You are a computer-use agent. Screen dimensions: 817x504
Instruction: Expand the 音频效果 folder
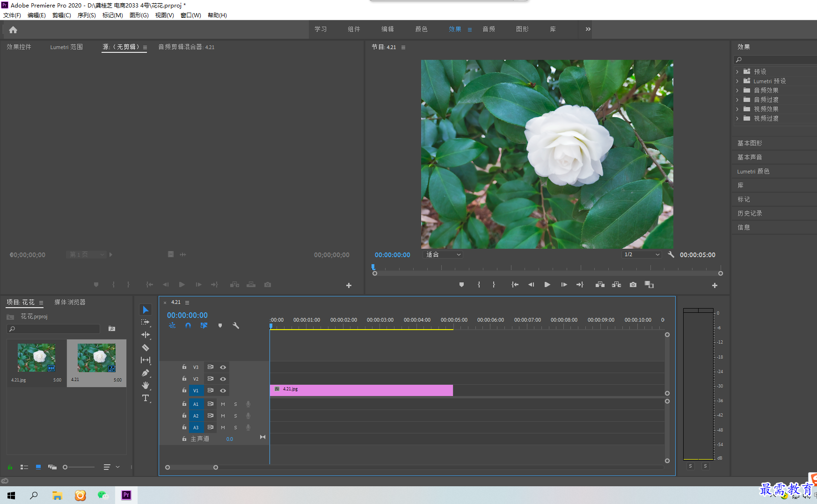coord(737,91)
